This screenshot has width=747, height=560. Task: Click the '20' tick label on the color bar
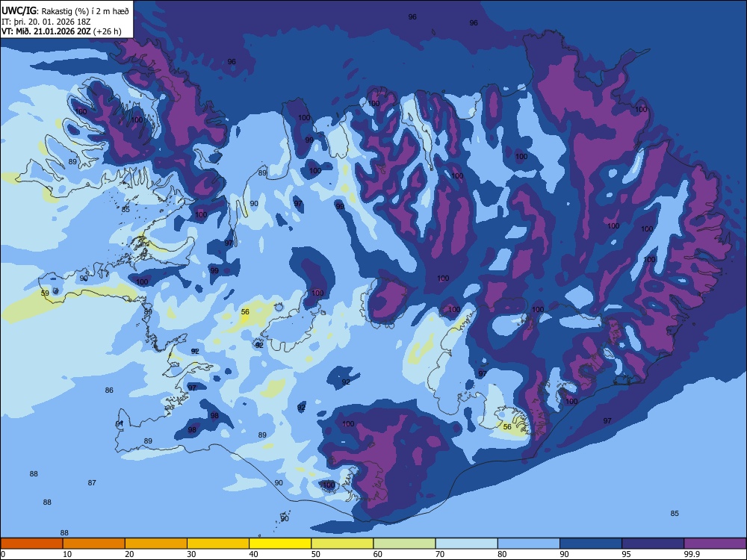click(x=129, y=554)
